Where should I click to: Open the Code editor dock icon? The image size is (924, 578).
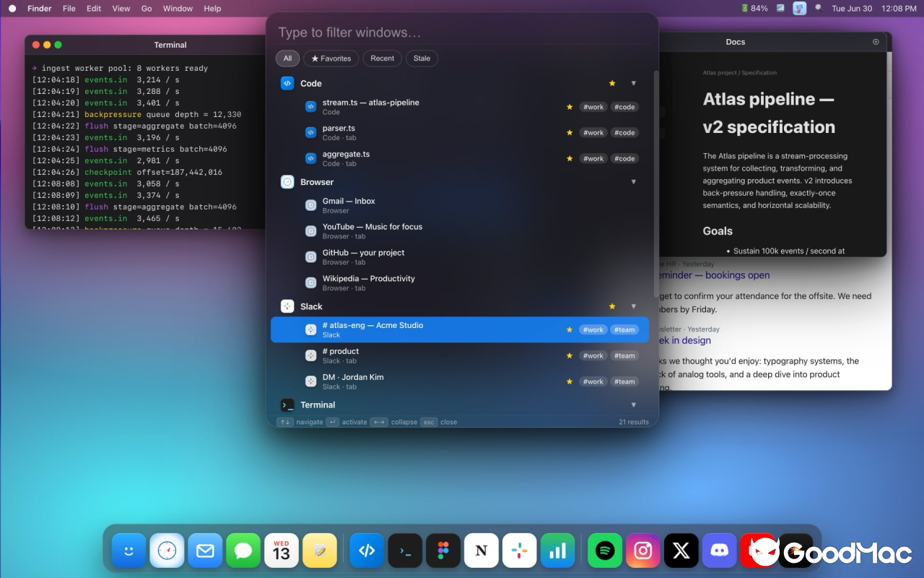(367, 551)
